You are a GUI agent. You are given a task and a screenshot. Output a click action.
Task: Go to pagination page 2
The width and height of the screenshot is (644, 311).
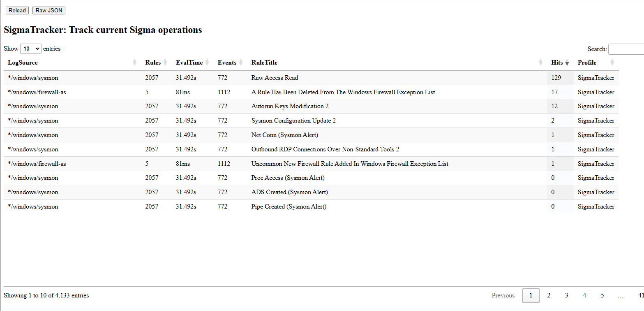point(549,295)
